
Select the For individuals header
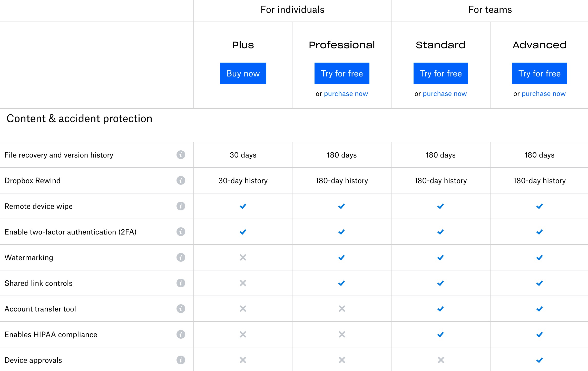click(292, 10)
